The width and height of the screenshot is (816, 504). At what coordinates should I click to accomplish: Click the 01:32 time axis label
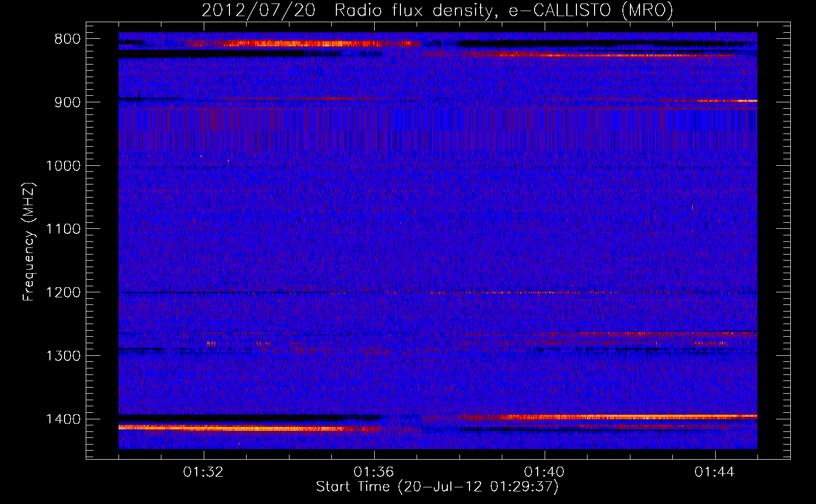click(204, 472)
